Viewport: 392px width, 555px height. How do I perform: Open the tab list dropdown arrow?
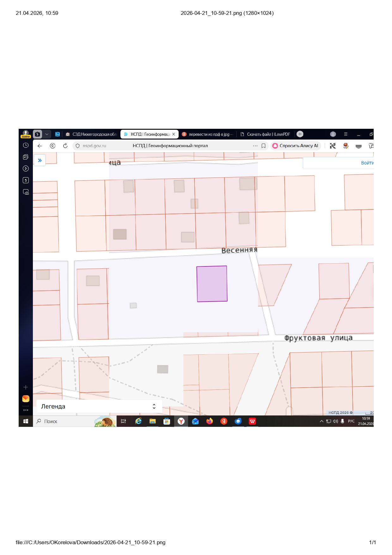point(47,134)
